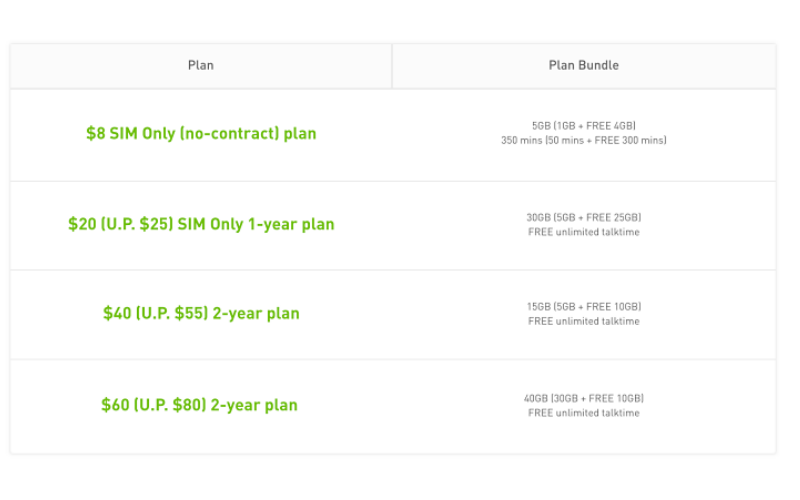Click the 40GB (30GB + FREE 10GB) text

coord(583,398)
